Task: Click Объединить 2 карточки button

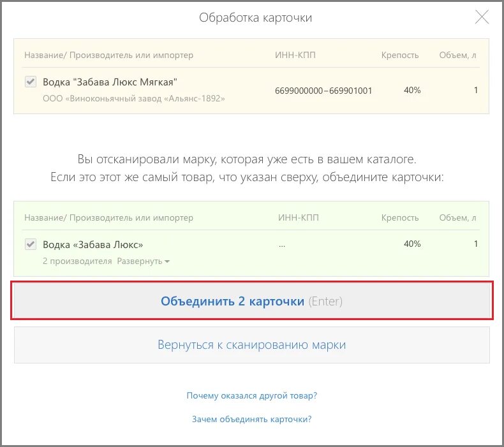Action: [251, 301]
